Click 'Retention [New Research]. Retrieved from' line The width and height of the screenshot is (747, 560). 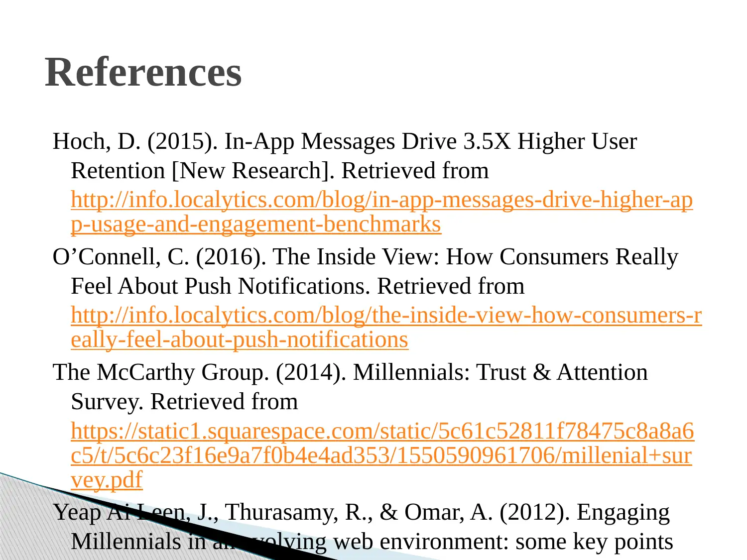click(279, 171)
